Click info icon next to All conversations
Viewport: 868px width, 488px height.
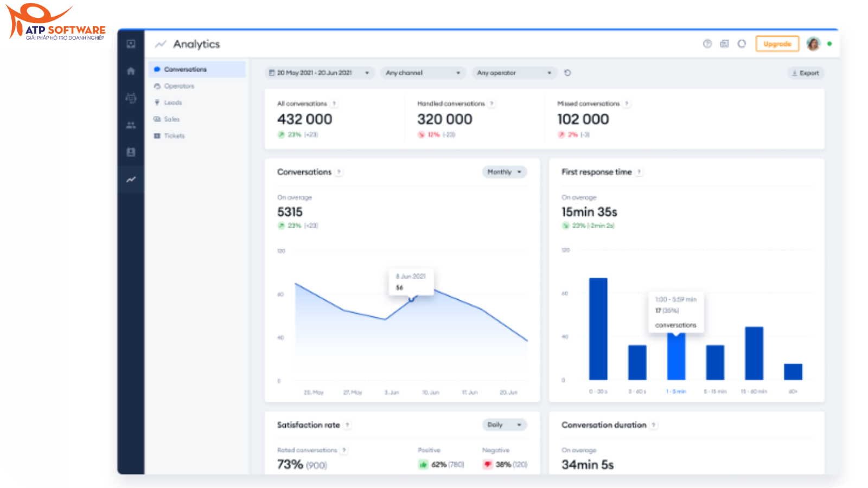point(334,104)
